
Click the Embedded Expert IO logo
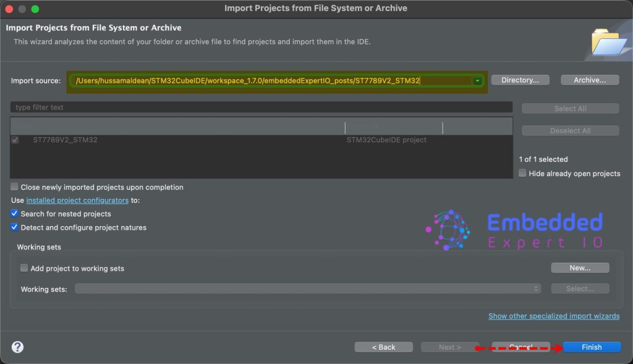coord(514,230)
